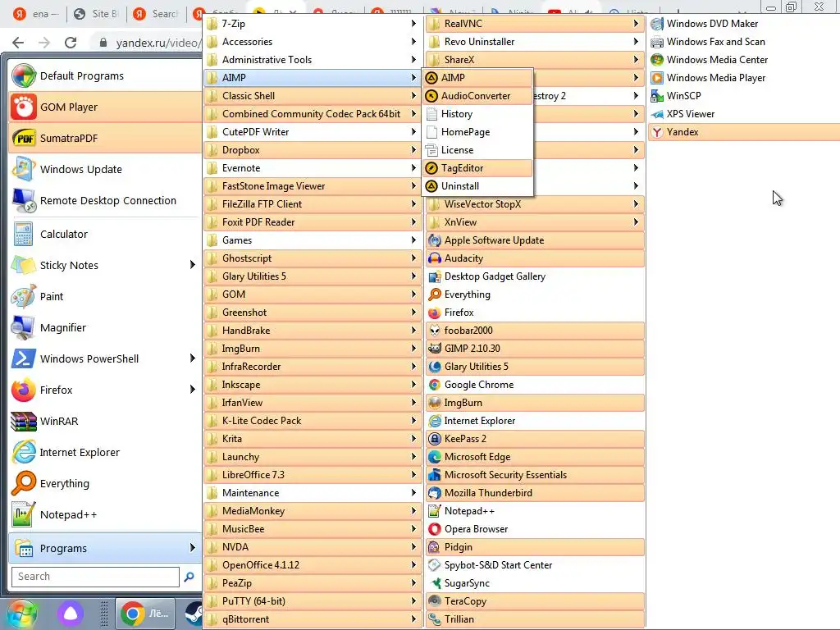Launch WinRAR from the start menu
840x630 pixels.
105,421
